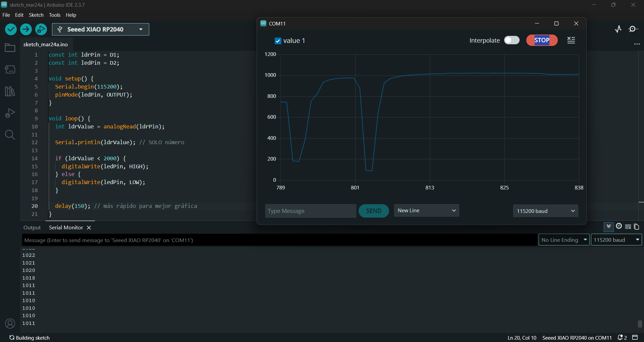The image size is (644, 342).
Task: Switch to the Output tab
Action: tap(32, 228)
